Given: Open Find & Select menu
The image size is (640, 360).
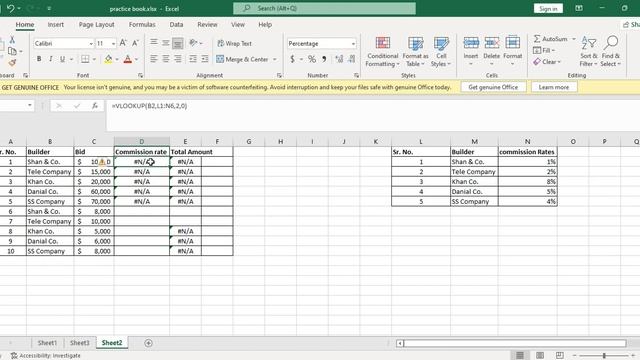Looking at the screenshot, I should click(x=611, y=51).
